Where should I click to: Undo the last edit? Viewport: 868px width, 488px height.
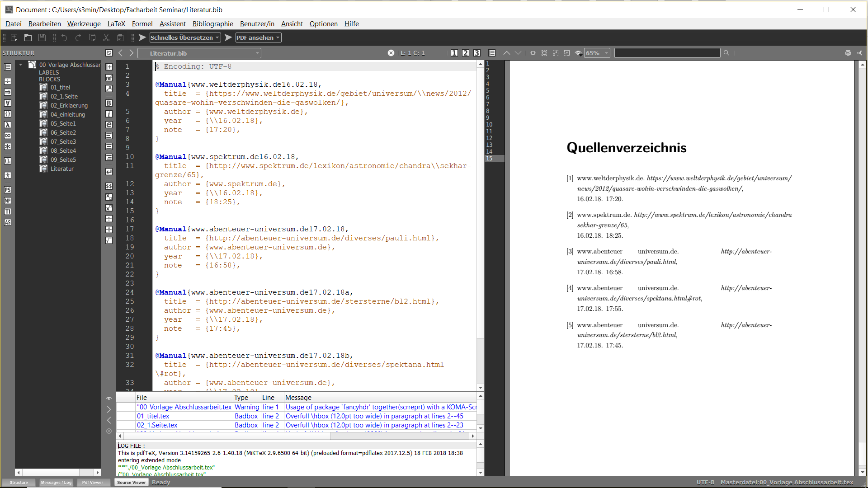[64, 38]
